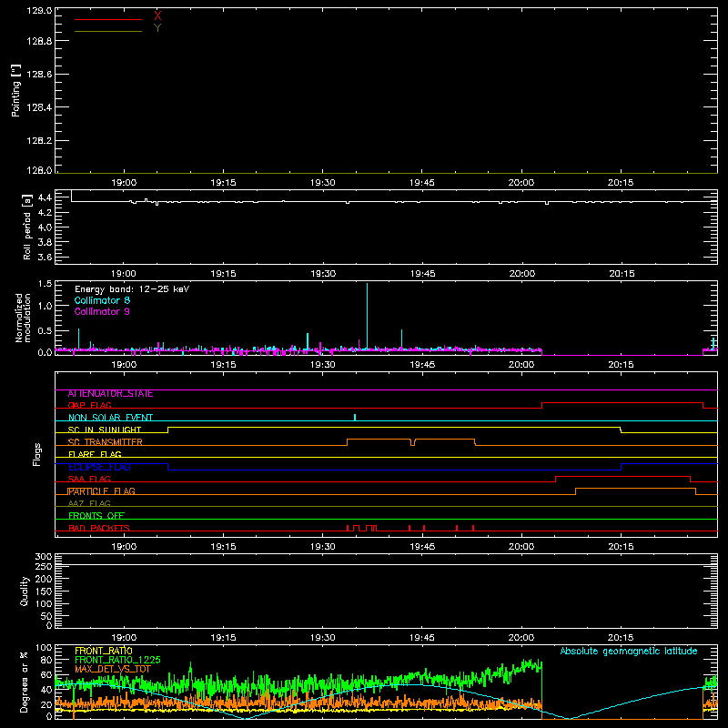Image resolution: width=728 pixels, height=728 pixels.
Task: Click the 1.5 modulation axis value
Action: pyautogui.click(x=45, y=284)
